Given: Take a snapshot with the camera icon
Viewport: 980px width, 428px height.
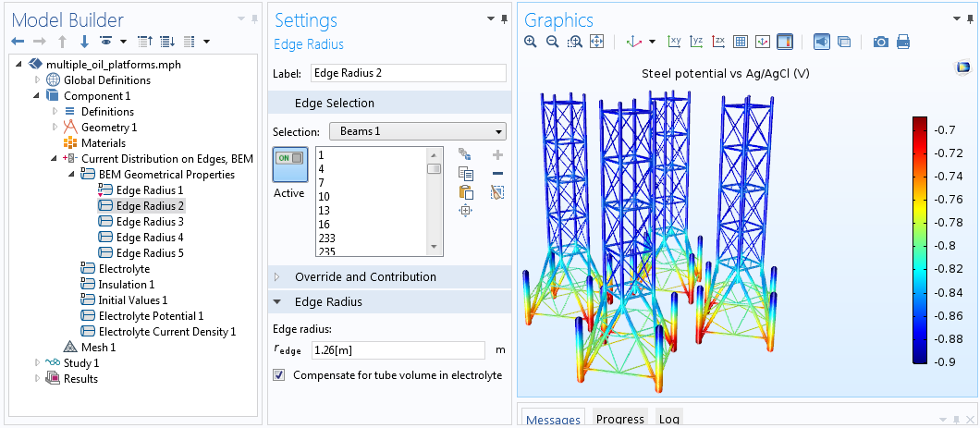Looking at the screenshot, I should tap(880, 42).
